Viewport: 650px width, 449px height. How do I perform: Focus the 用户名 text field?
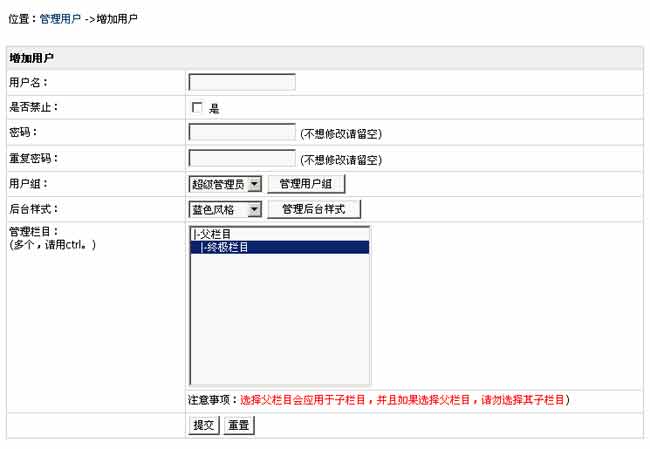(x=242, y=82)
